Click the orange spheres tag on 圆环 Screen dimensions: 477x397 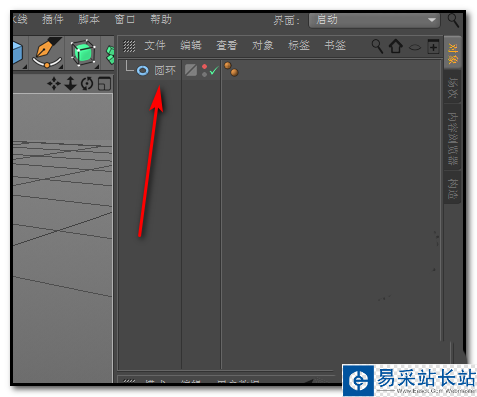coord(231,69)
